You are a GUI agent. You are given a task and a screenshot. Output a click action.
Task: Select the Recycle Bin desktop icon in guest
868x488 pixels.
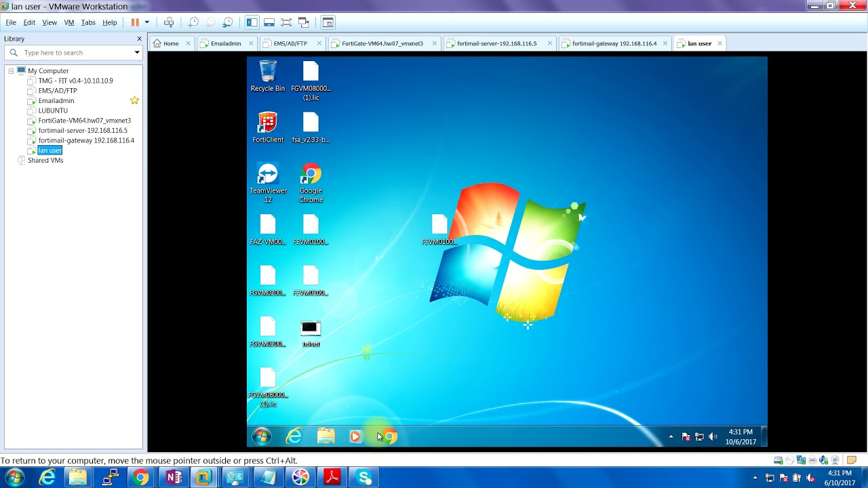pyautogui.click(x=268, y=76)
